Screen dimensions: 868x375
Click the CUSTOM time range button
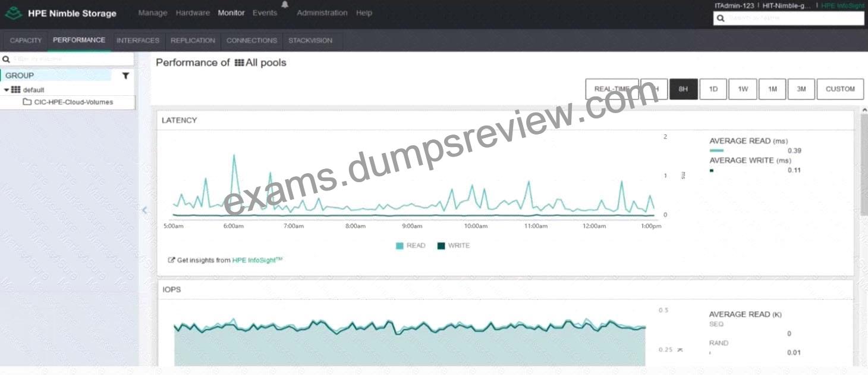pos(840,89)
